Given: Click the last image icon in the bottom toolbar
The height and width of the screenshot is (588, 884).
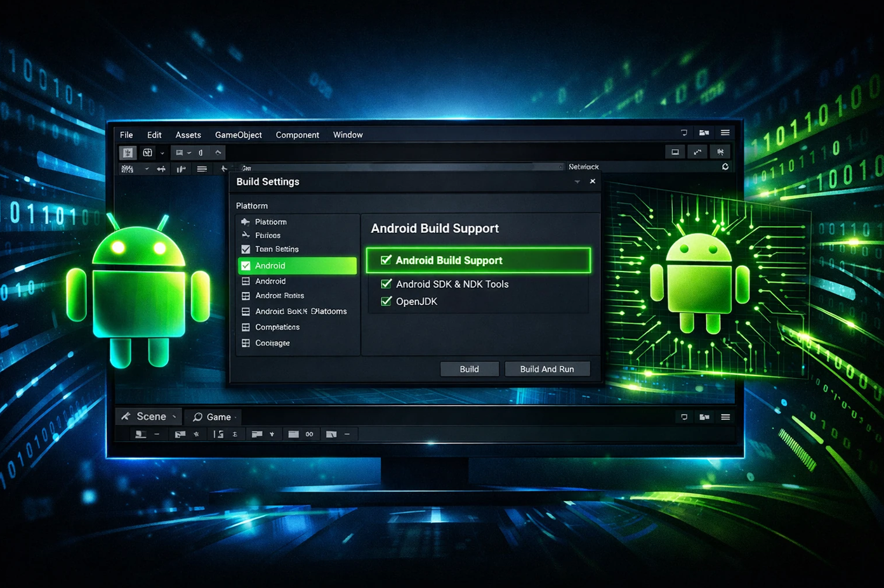Looking at the screenshot, I should point(331,434).
